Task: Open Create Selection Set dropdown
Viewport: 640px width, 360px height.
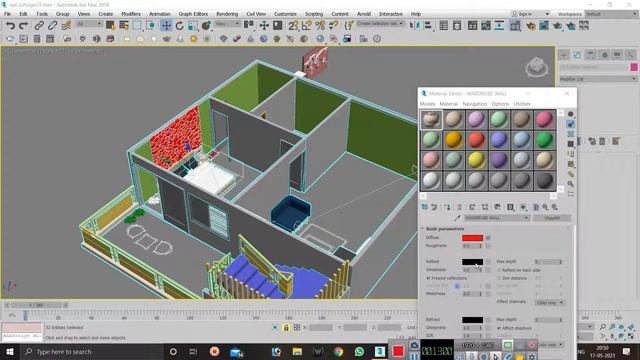Action: pos(380,24)
